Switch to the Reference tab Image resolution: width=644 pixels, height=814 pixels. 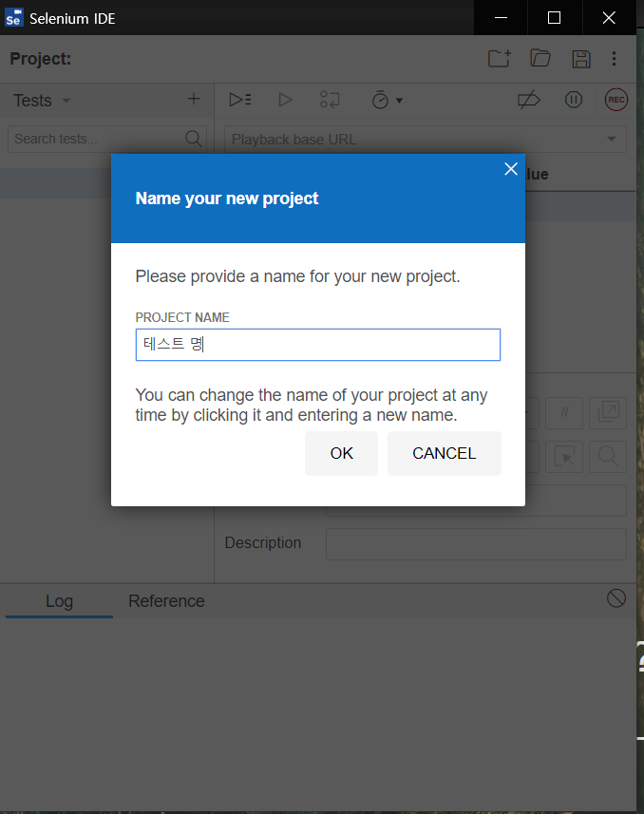pyautogui.click(x=166, y=601)
